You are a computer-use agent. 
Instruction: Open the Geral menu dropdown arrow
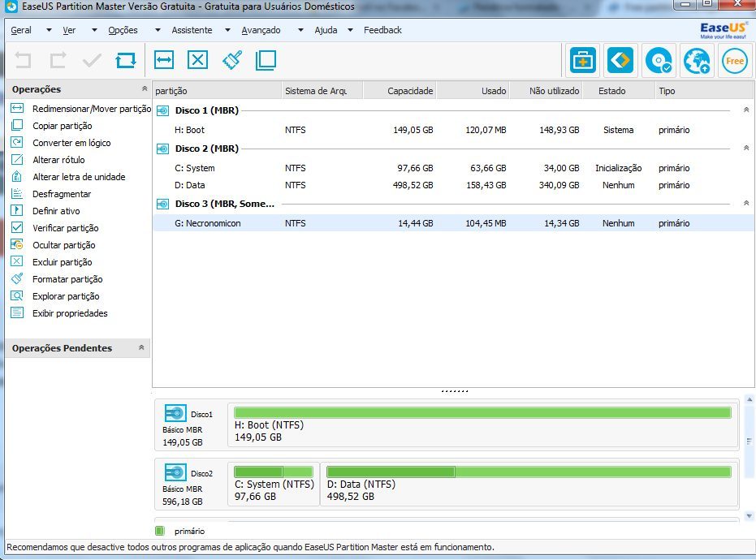(49, 30)
